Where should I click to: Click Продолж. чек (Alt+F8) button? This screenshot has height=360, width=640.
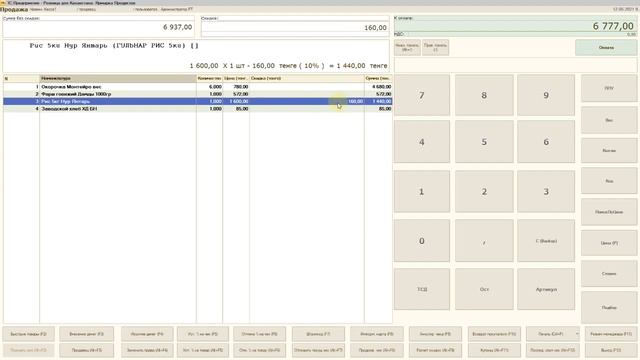pos(376,350)
